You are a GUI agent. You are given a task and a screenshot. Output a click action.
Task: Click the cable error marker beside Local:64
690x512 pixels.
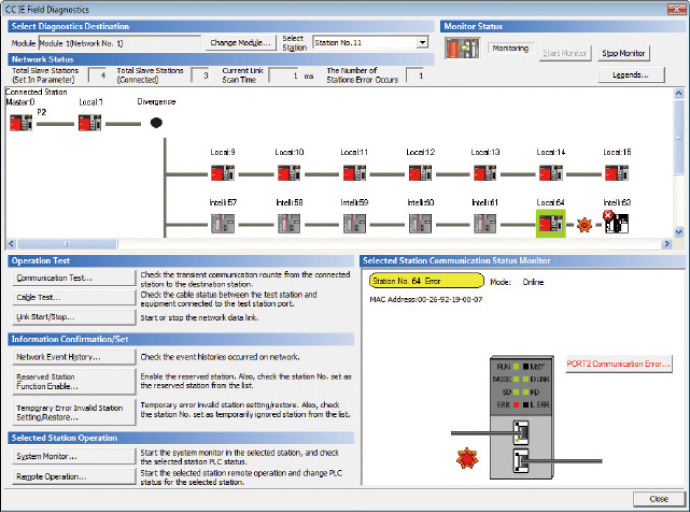(584, 225)
